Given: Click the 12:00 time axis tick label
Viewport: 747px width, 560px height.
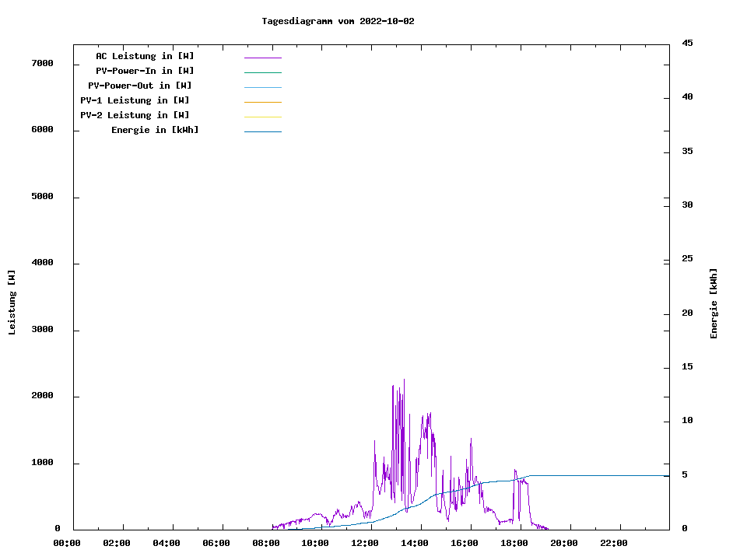Looking at the screenshot, I should (x=365, y=543).
